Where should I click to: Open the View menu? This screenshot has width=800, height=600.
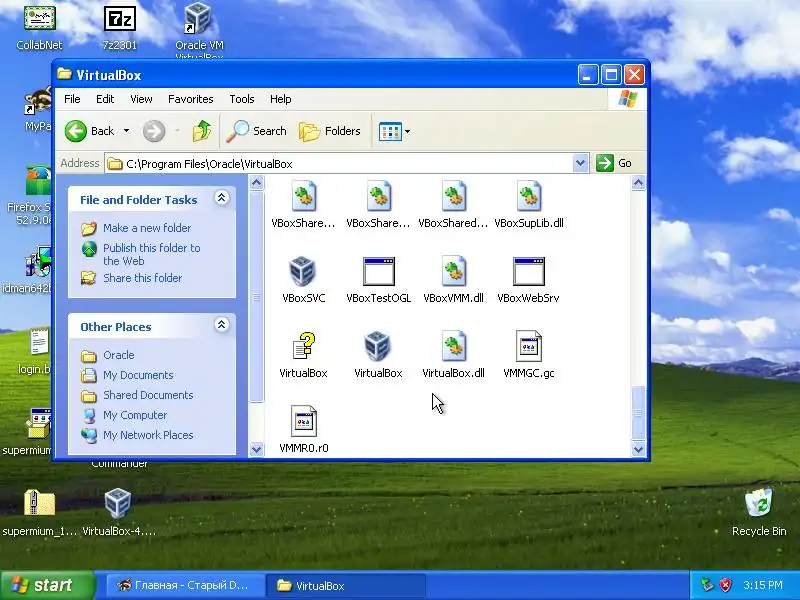click(141, 99)
